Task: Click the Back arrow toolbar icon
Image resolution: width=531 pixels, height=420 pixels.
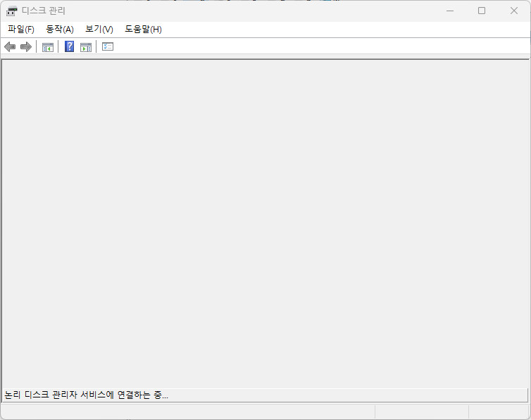Action: pos(10,46)
